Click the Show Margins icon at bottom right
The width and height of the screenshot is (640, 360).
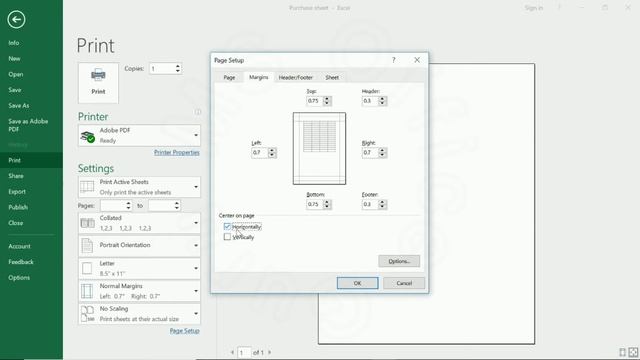pyautogui.click(x=622, y=352)
